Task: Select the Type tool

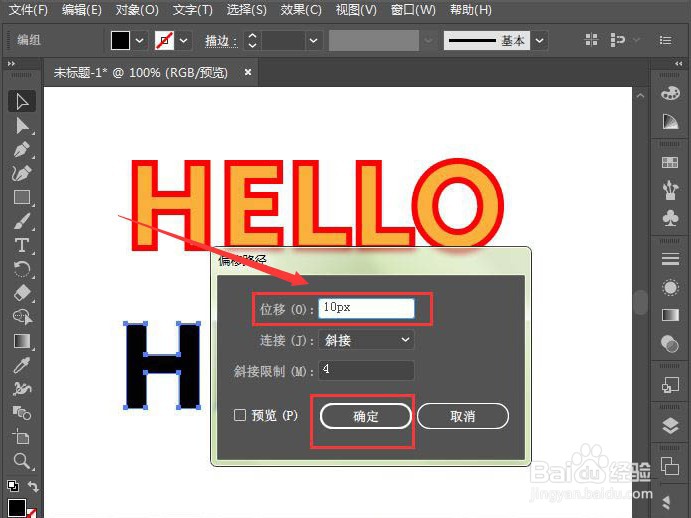Action: 22,245
